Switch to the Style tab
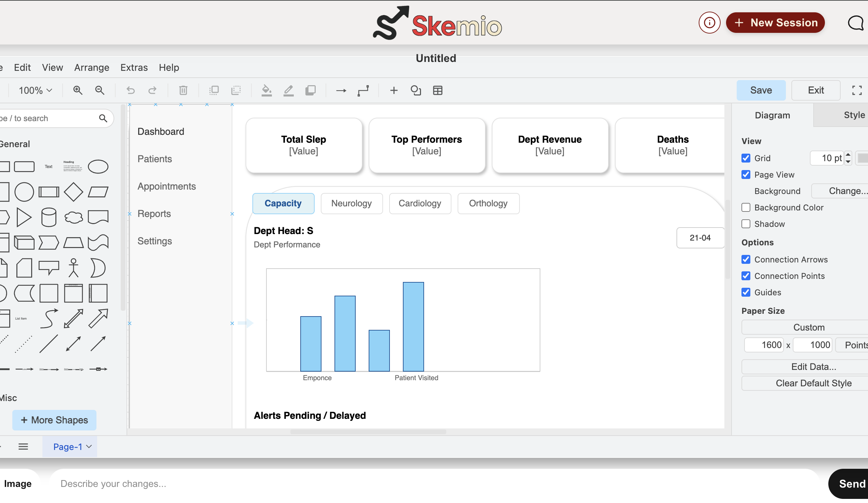The height and width of the screenshot is (503, 868). [x=854, y=115]
